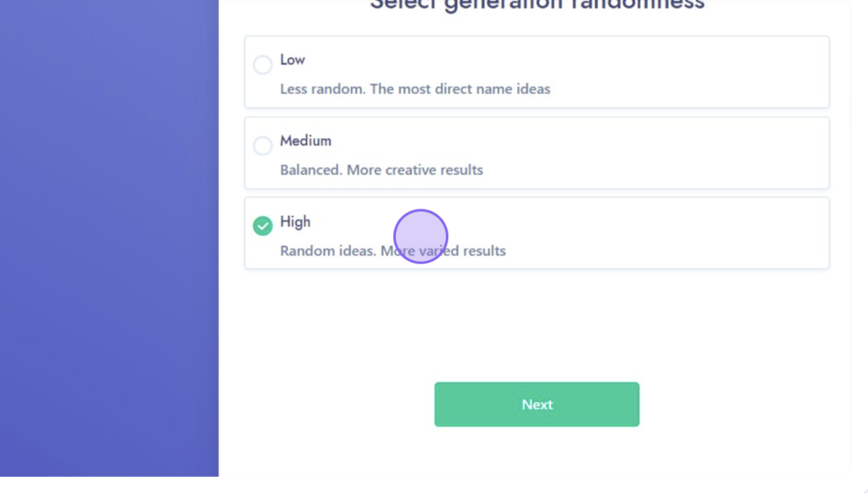Viewport: 868px width, 493px height.
Task: Choose the Low randomness option card
Action: tap(537, 72)
